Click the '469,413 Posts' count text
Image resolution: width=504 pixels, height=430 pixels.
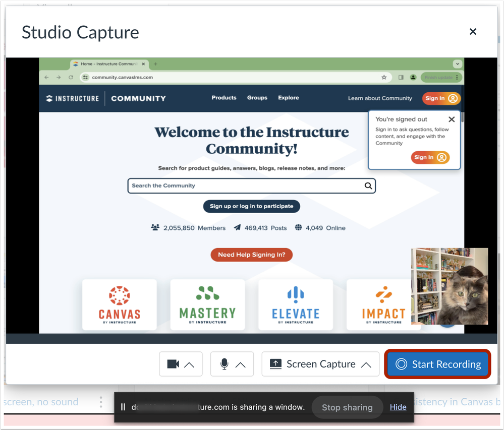(x=265, y=228)
